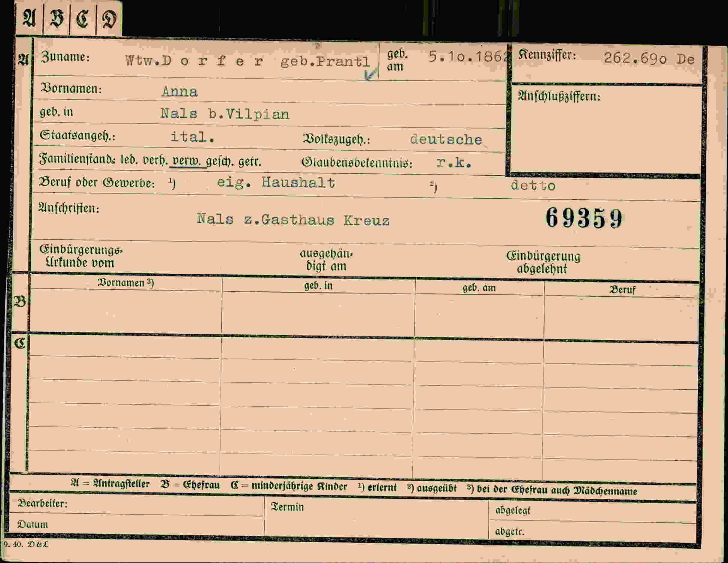
Task: Click the 'Volkszugeh.:' label
Action: coord(337,139)
